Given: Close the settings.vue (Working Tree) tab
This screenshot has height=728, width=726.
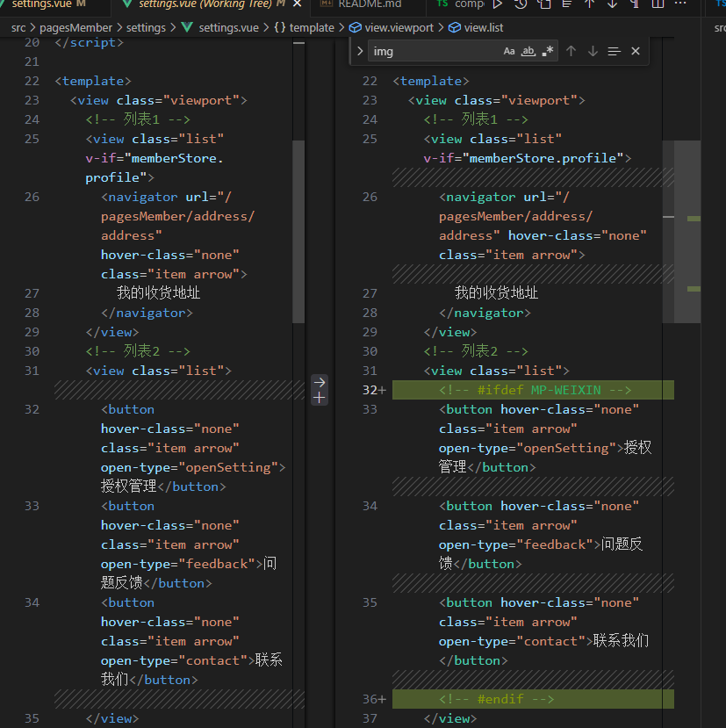Looking at the screenshot, I should coord(297,4).
